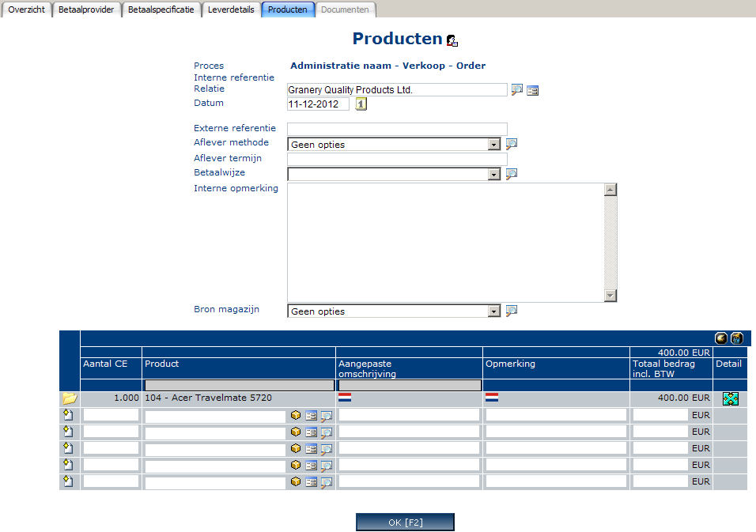Click the flag icon under Opmerking column
756x532 pixels.
[x=492, y=398]
